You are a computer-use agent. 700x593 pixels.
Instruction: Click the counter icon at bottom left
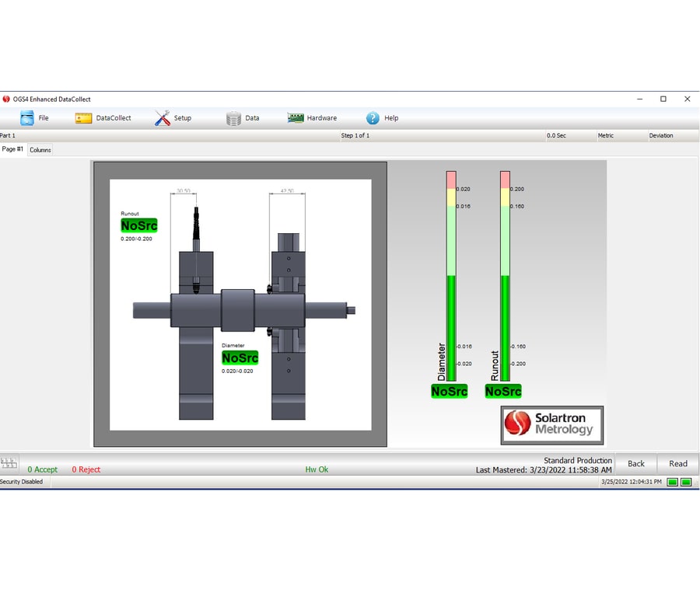[x=9, y=464]
